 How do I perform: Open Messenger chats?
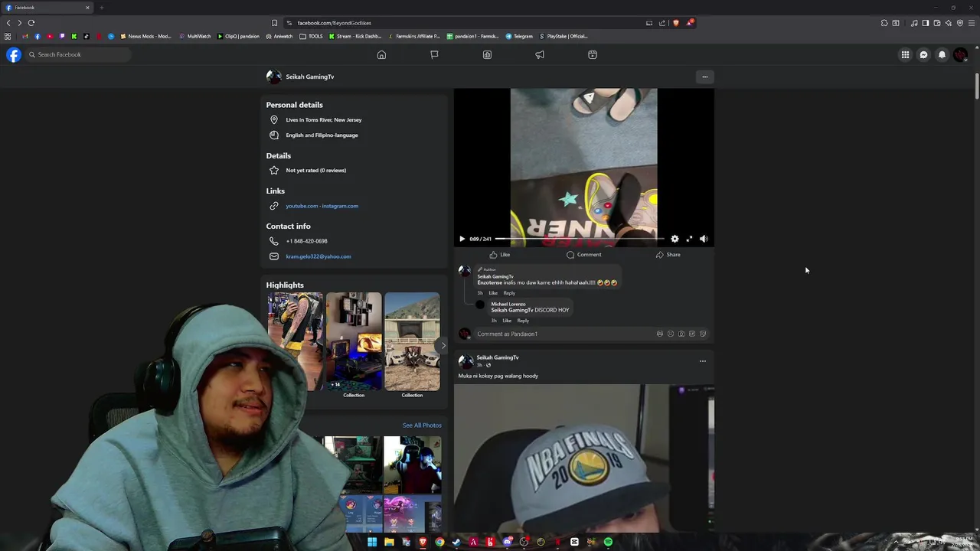(923, 55)
